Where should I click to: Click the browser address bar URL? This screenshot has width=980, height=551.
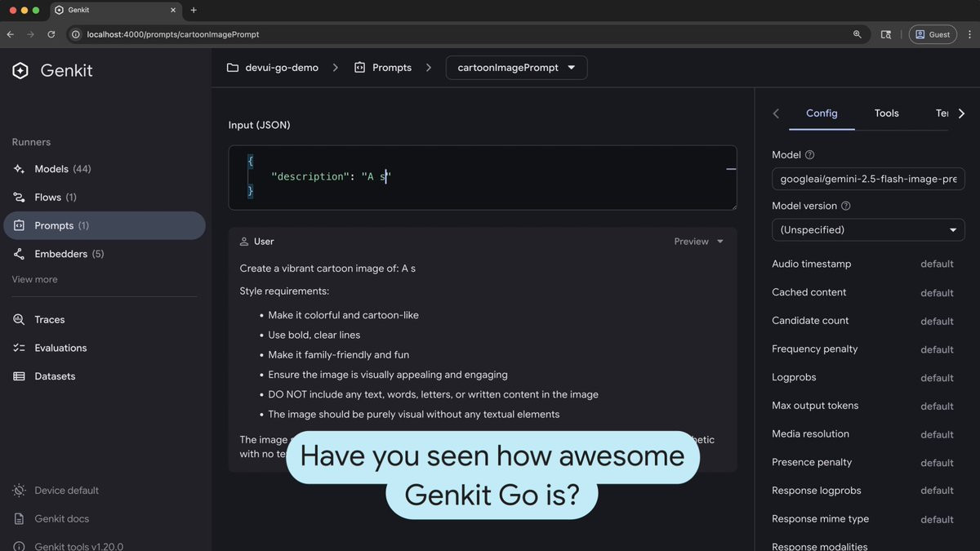click(173, 34)
